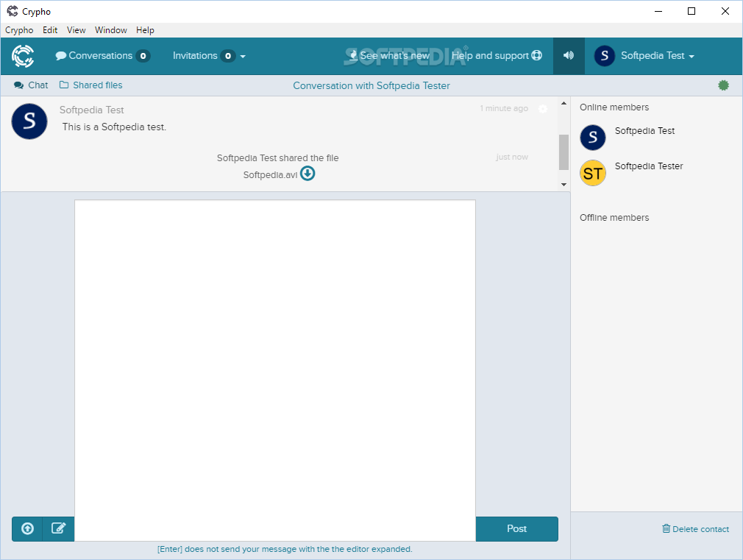Switch to the Shared files tab
743x560 pixels.
[x=91, y=85]
